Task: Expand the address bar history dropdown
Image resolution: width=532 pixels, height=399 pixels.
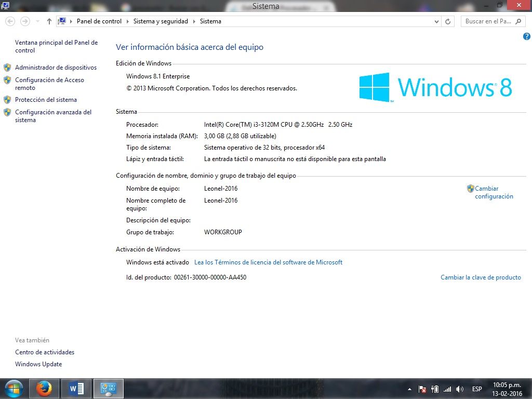Action: [x=436, y=21]
